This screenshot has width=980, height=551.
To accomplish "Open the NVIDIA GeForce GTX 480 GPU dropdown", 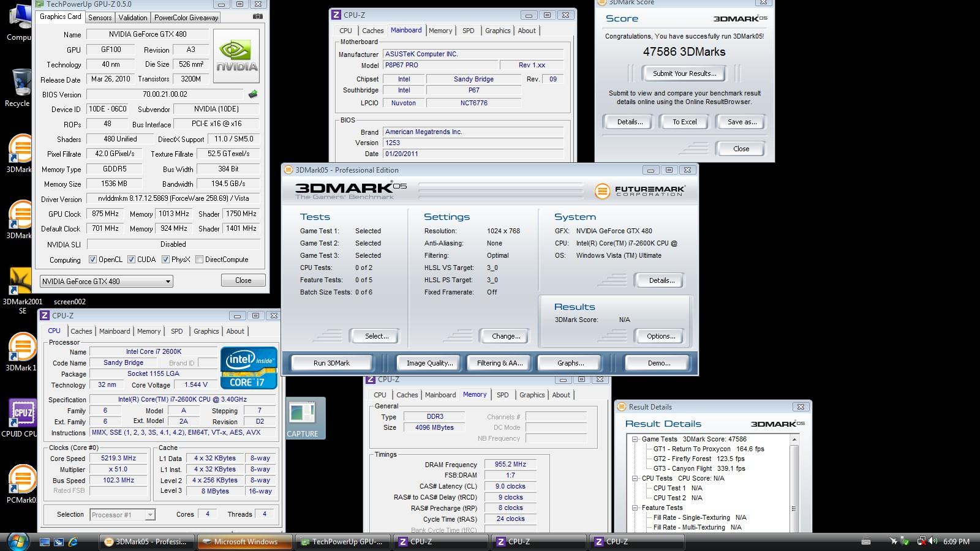I will 107,281.
